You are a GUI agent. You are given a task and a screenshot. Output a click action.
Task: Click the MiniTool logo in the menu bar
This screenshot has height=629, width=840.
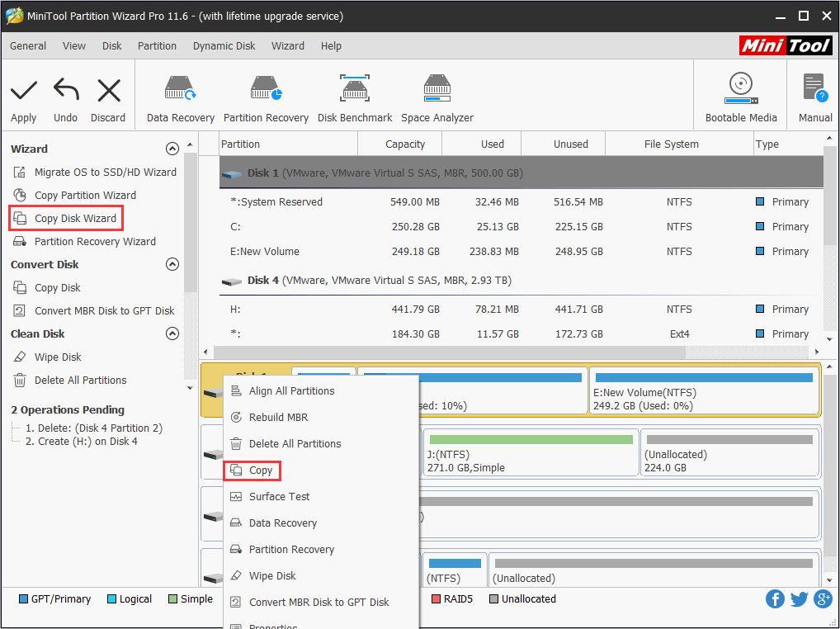786,45
